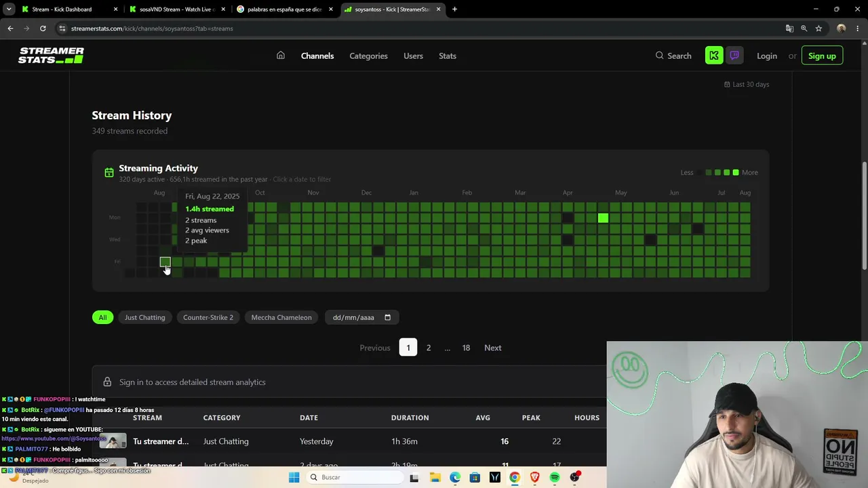The height and width of the screenshot is (488, 868).
Task: Filter streams by Counter-Strike 2
Action: pos(208,317)
